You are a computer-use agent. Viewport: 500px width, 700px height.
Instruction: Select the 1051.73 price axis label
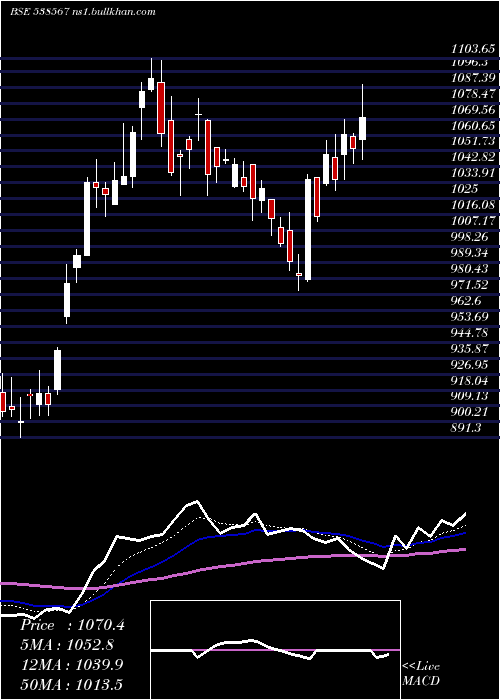point(473,141)
